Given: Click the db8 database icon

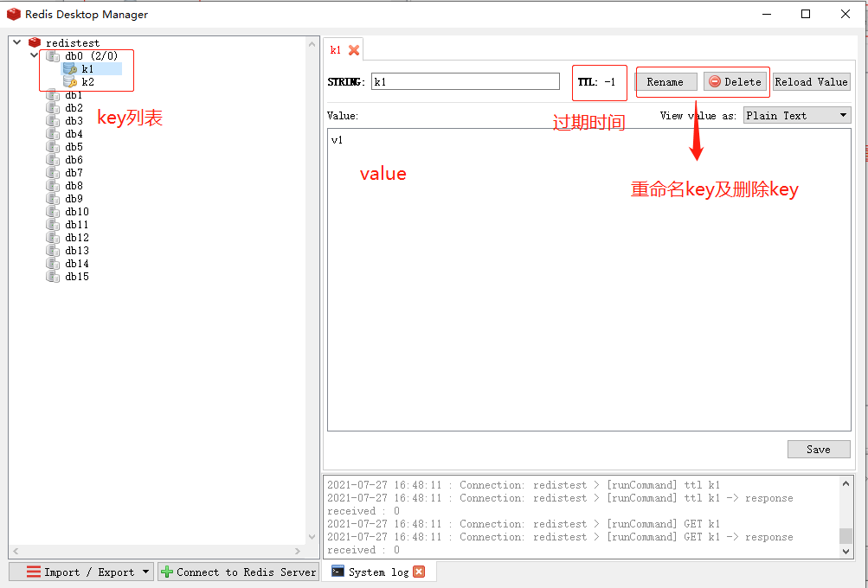Looking at the screenshot, I should (x=53, y=186).
